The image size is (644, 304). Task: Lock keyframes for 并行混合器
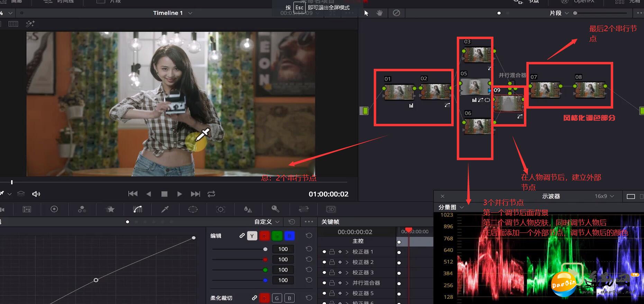point(332,283)
